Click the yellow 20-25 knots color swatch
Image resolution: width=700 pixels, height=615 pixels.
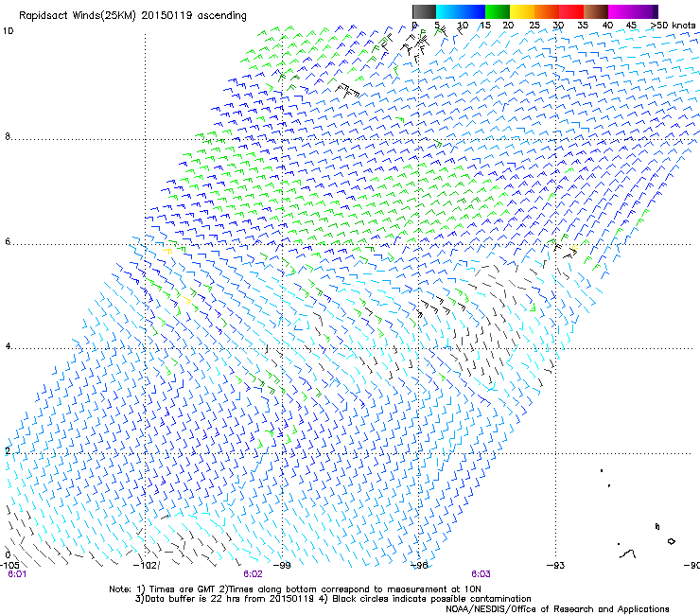pyautogui.click(x=522, y=11)
